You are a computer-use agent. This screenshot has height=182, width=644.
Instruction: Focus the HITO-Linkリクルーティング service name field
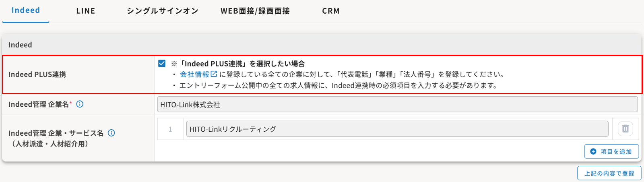(x=397, y=129)
